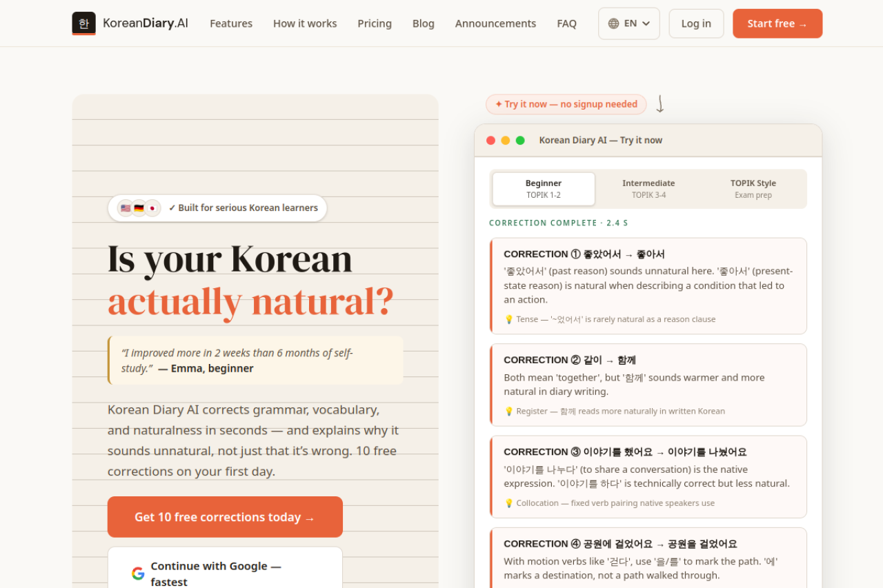Open the EN language dropdown chevron
The image size is (883, 588).
click(x=646, y=23)
